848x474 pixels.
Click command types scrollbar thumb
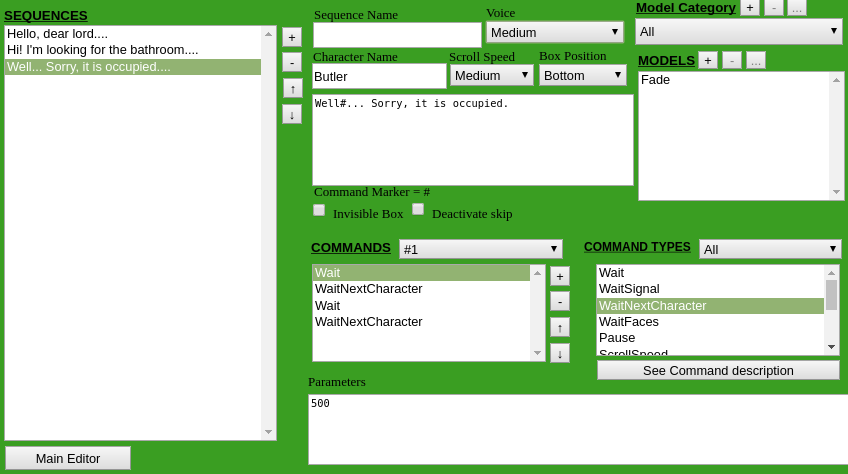tap(832, 295)
